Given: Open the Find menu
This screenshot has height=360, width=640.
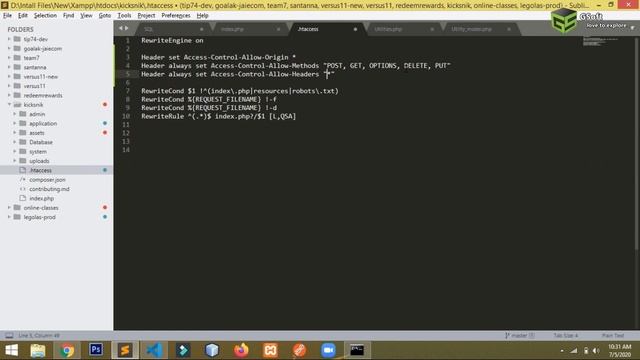Looking at the screenshot, I should 68,16.
